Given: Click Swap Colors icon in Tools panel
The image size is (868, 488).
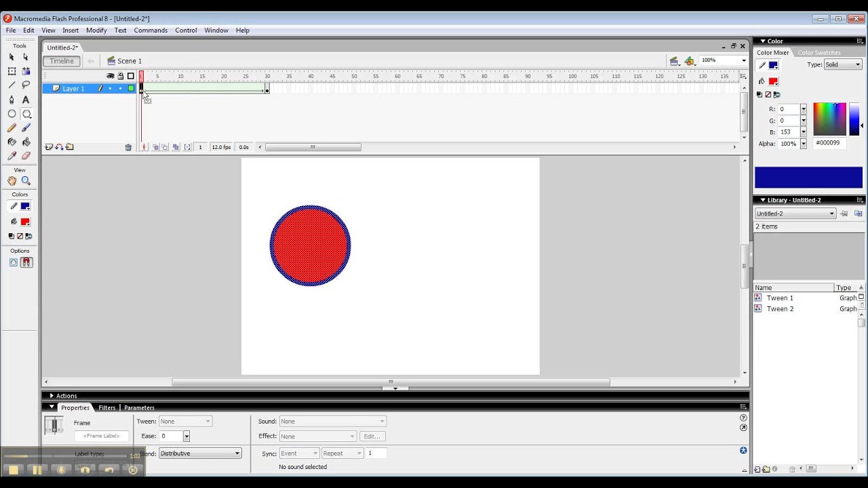Looking at the screenshot, I should 28,236.
